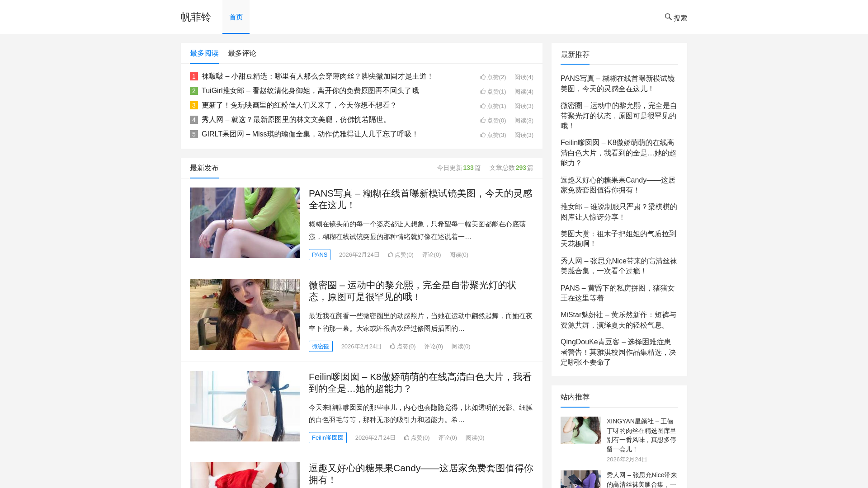868x488 pixels.
Task: Open the PANS写真 糊糊 post title
Action: coord(420,199)
